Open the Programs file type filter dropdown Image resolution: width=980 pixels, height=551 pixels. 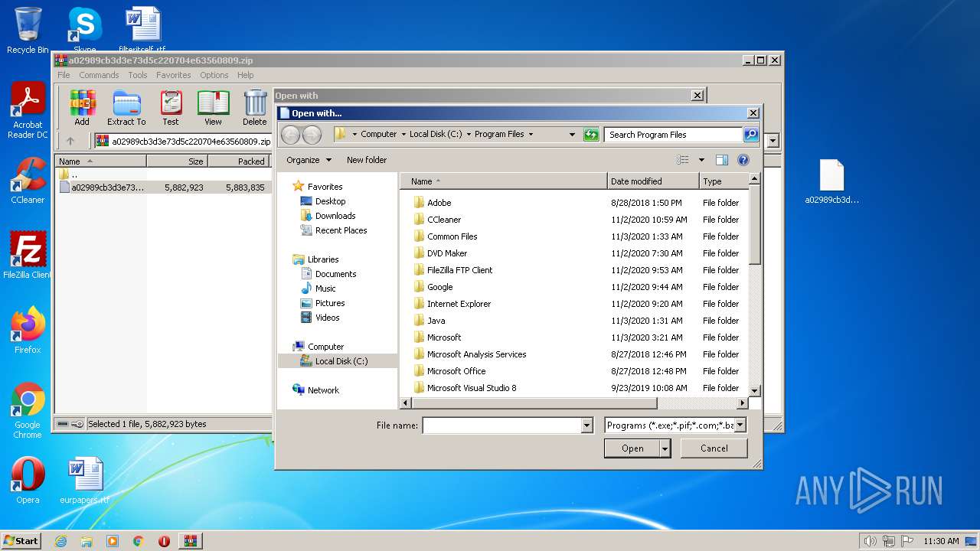[740, 425]
